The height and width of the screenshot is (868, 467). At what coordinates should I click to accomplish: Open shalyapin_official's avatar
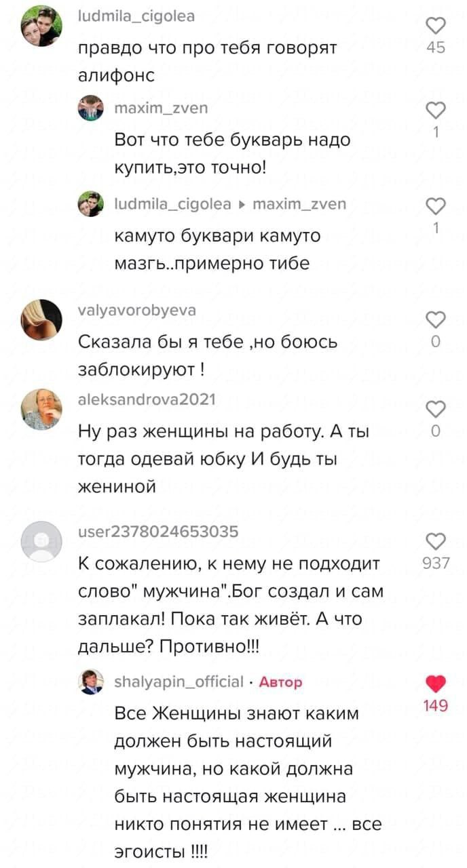coord(91,682)
